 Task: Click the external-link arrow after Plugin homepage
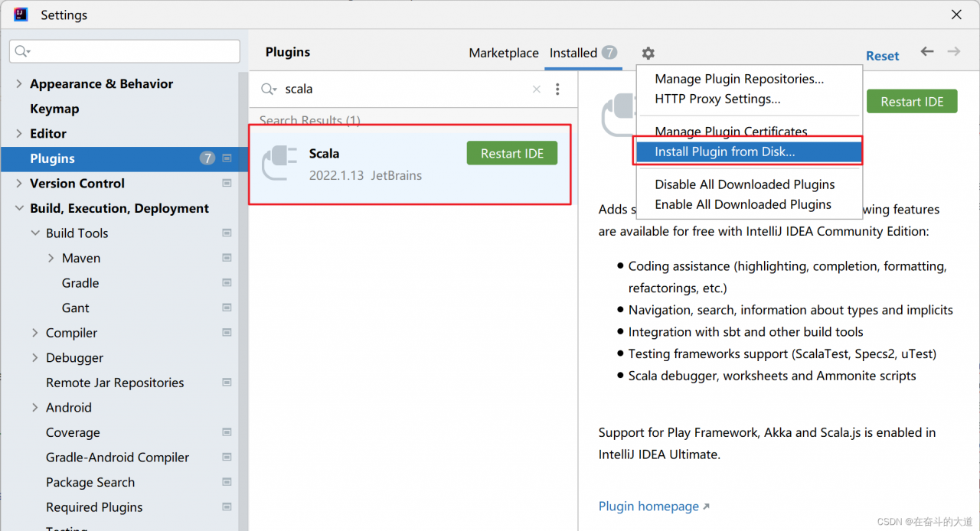click(x=706, y=507)
